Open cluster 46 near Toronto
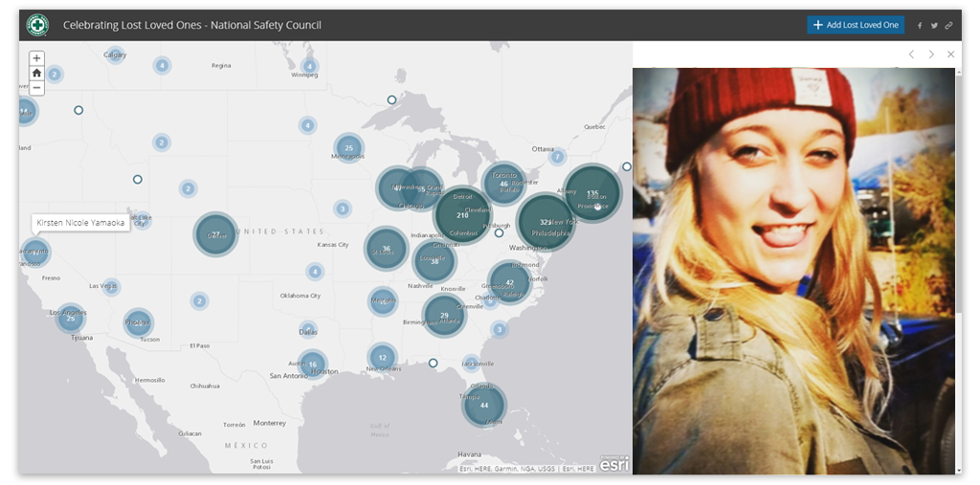 click(x=503, y=184)
